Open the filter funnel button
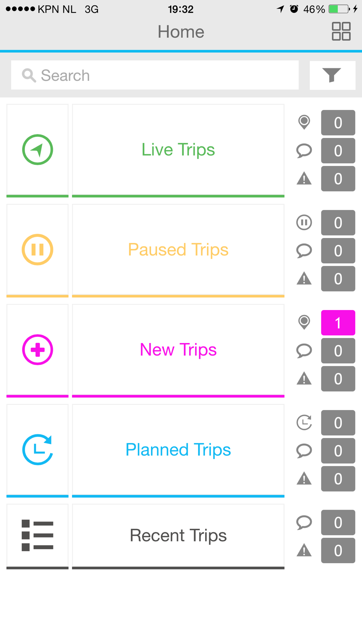Image resolution: width=362 pixels, height=644 pixels. (332, 75)
